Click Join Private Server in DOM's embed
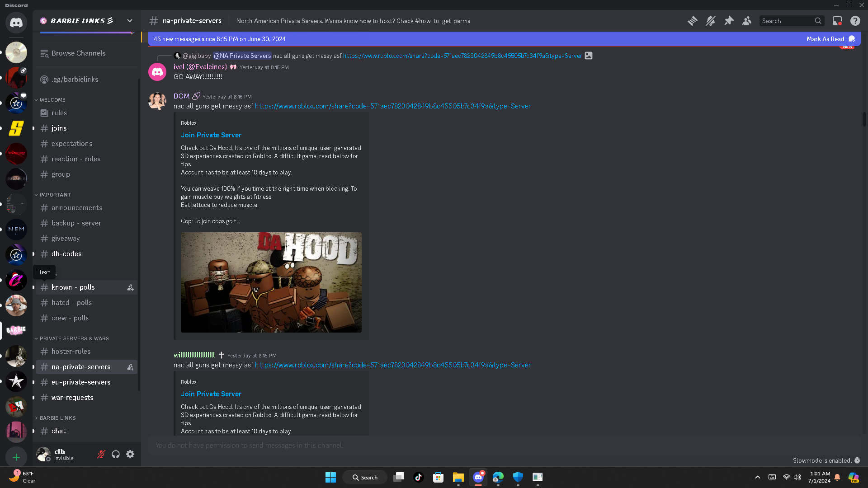 211,135
